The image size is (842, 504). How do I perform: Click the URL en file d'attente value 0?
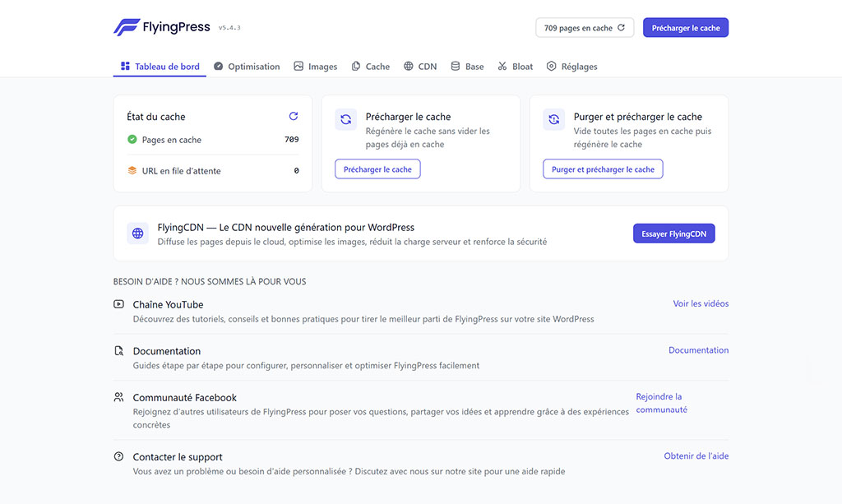point(296,171)
